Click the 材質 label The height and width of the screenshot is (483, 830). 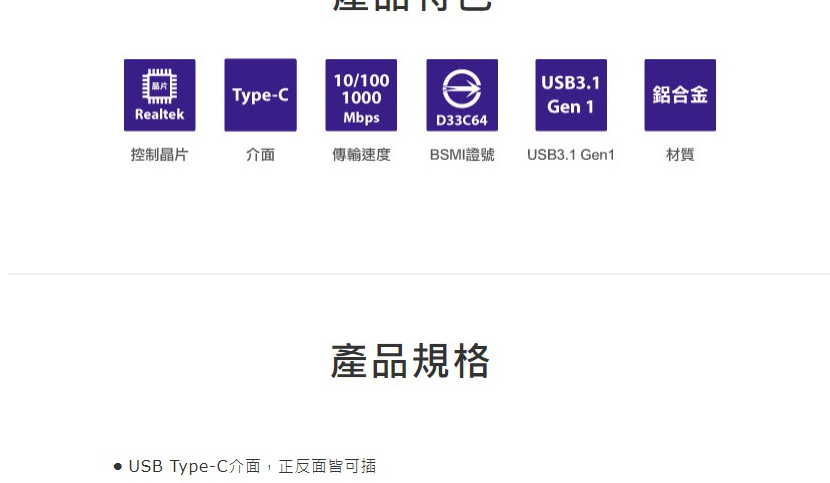tap(680, 155)
